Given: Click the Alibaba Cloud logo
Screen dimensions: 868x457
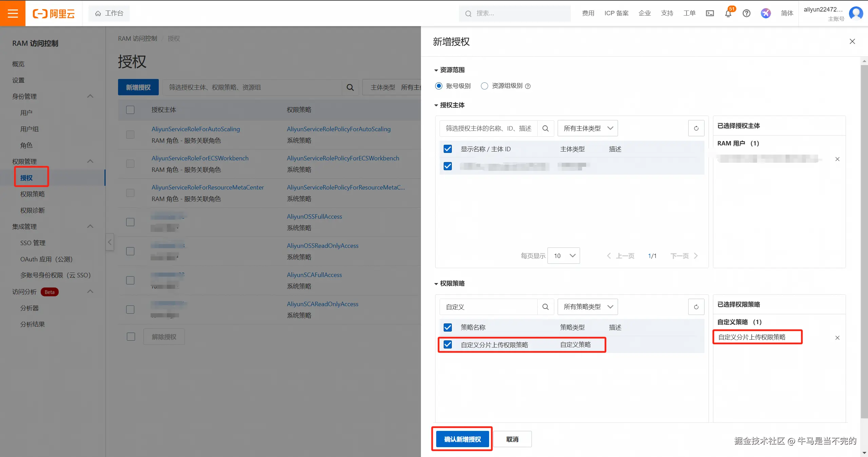Looking at the screenshot, I should pyautogui.click(x=54, y=14).
